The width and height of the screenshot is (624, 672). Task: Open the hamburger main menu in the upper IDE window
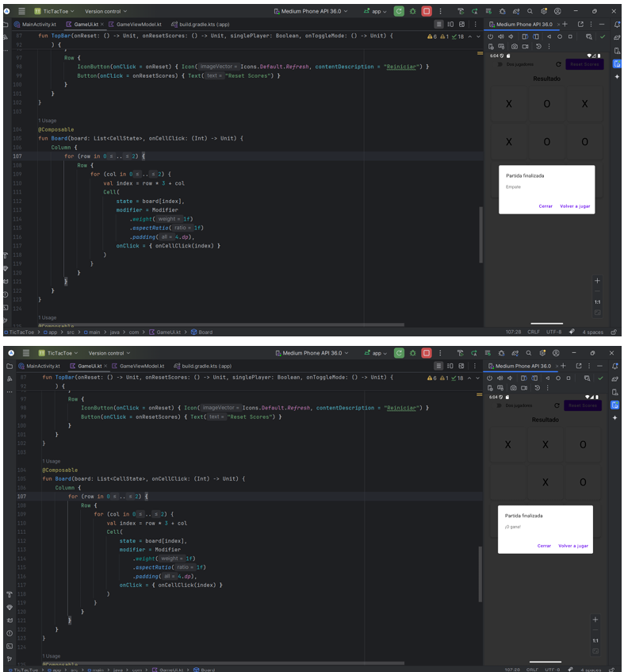coord(21,12)
